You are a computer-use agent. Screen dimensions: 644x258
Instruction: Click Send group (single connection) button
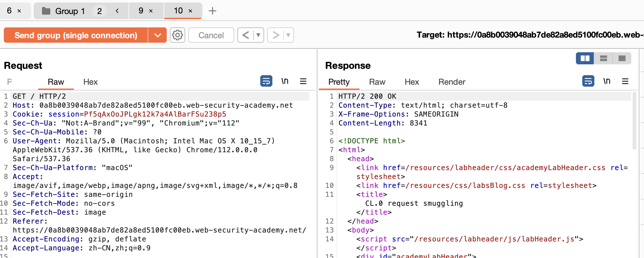pos(76,35)
